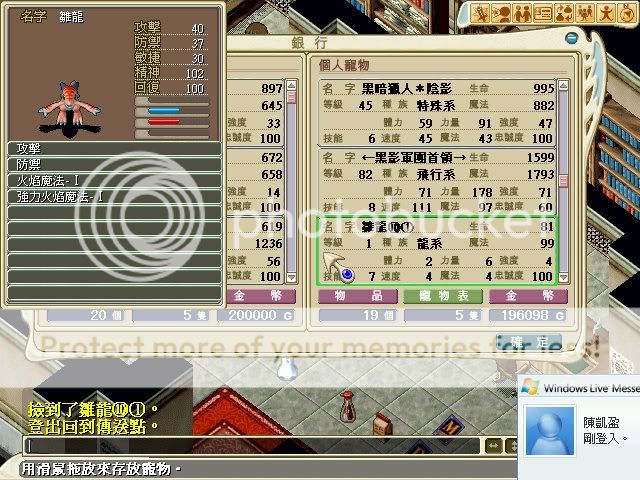Select the 強力火焰魔法-Ⅰ skill row
The image size is (640, 480).
tap(114, 196)
